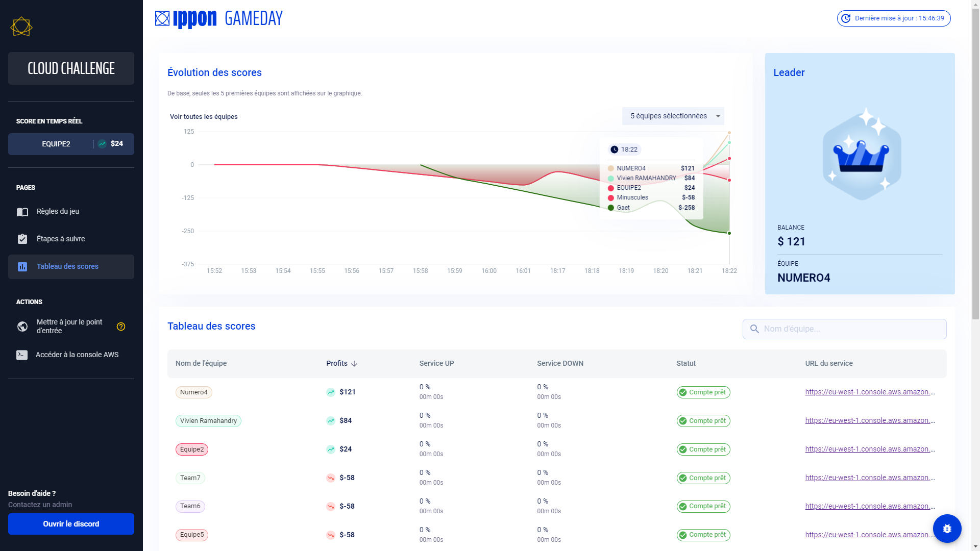The image size is (980, 551).
Task: Click the gold star logo in sidebar
Action: (x=21, y=27)
